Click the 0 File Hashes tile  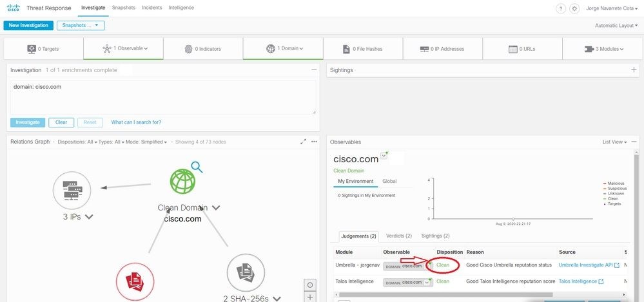pyautogui.click(x=363, y=49)
